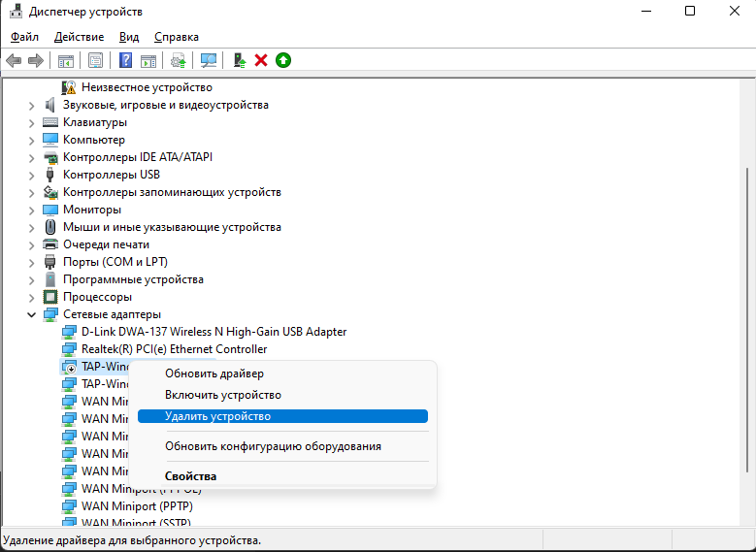Click the show/hide console tree toolbar icon
The height and width of the screenshot is (552, 756).
pos(66,60)
